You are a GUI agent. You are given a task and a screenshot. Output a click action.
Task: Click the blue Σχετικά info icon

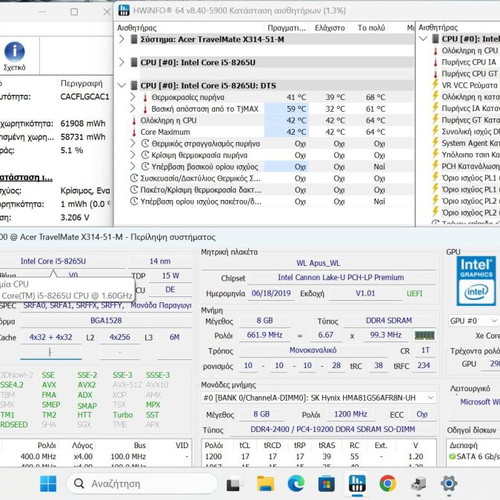click(14, 52)
